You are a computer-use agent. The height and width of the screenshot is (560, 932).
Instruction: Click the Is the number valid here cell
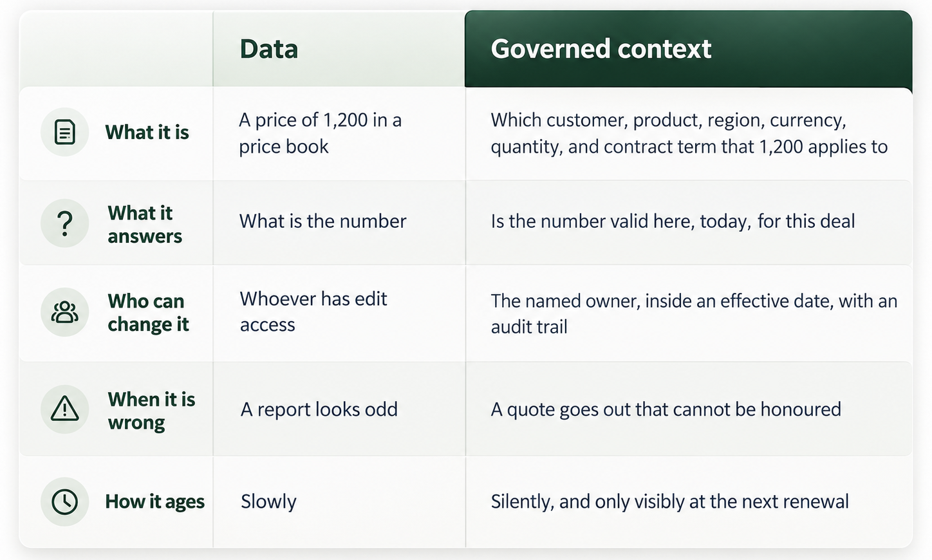tap(673, 221)
